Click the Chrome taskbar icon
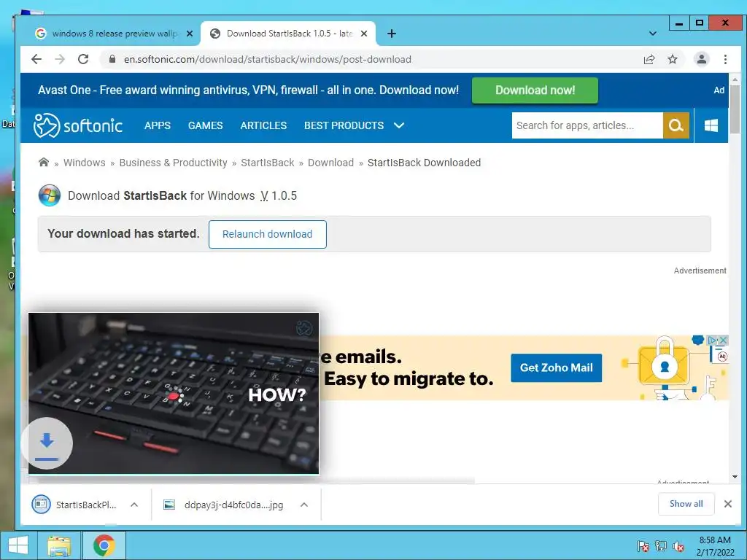This screenshot has height=560, width=747. [104, 545]
